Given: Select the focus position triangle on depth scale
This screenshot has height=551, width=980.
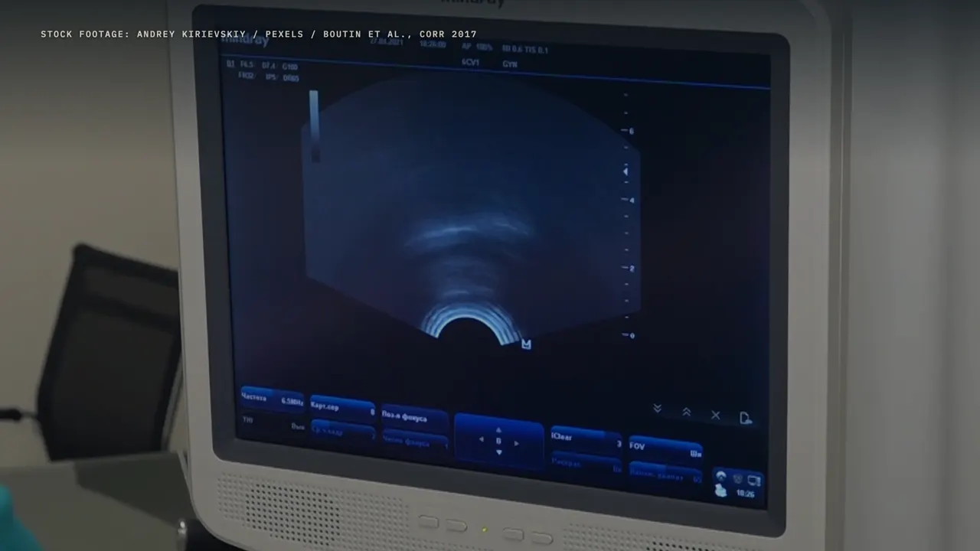Looking at the screenshot, I should click(626, 172).
